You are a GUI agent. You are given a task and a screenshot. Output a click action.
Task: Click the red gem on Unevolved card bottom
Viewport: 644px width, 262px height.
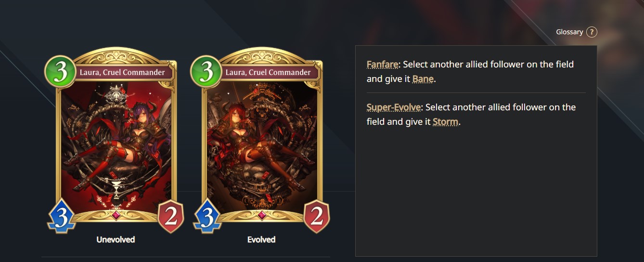[116, 215]
